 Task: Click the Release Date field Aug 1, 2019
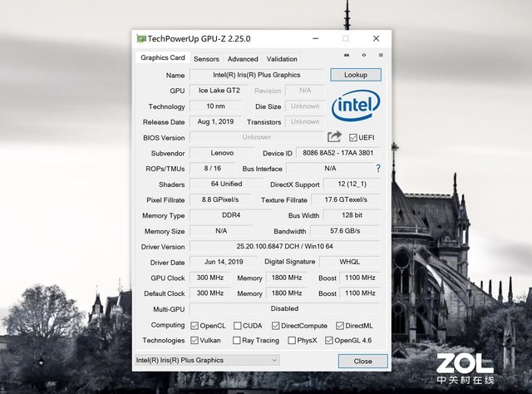215,121
